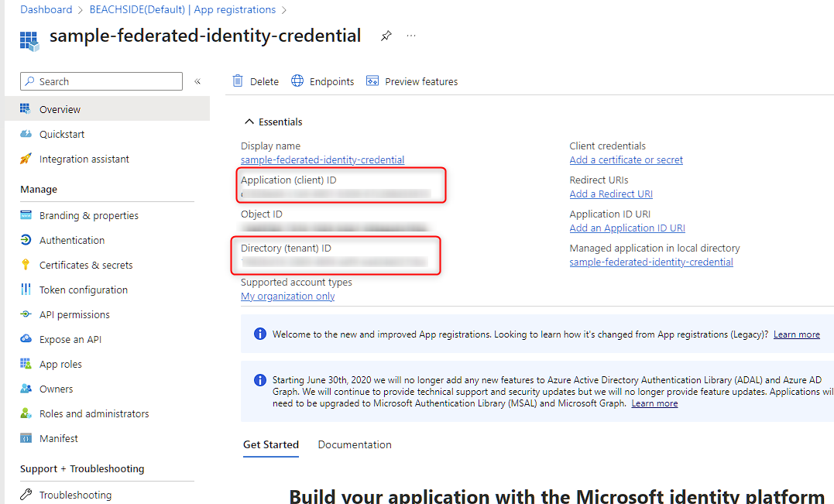Click the Overview icon in sidebar
The width and height of the screenshot is (834, 504).
tap(25, 109)
